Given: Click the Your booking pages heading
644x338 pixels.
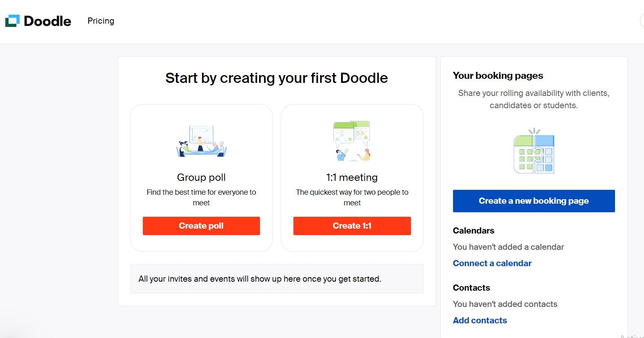Looking at the screenshot, I should (x=497, y=76).
